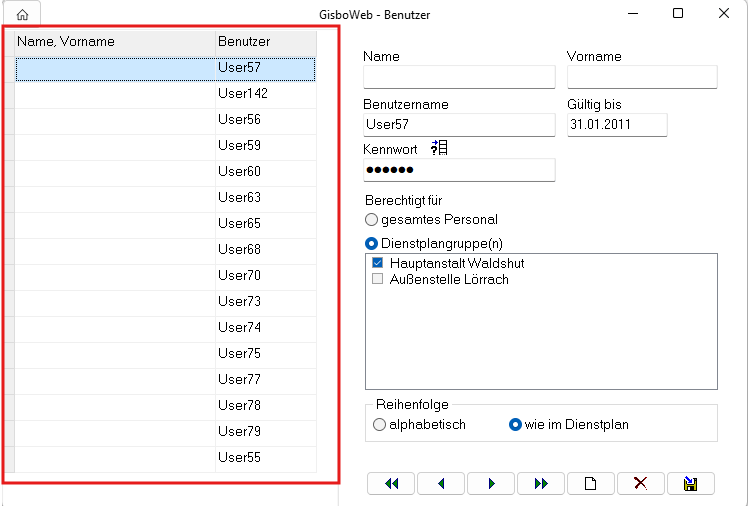Viewport: 748px width, 506px height.
Task: Select the User73 row
Action: coord(166,303)
